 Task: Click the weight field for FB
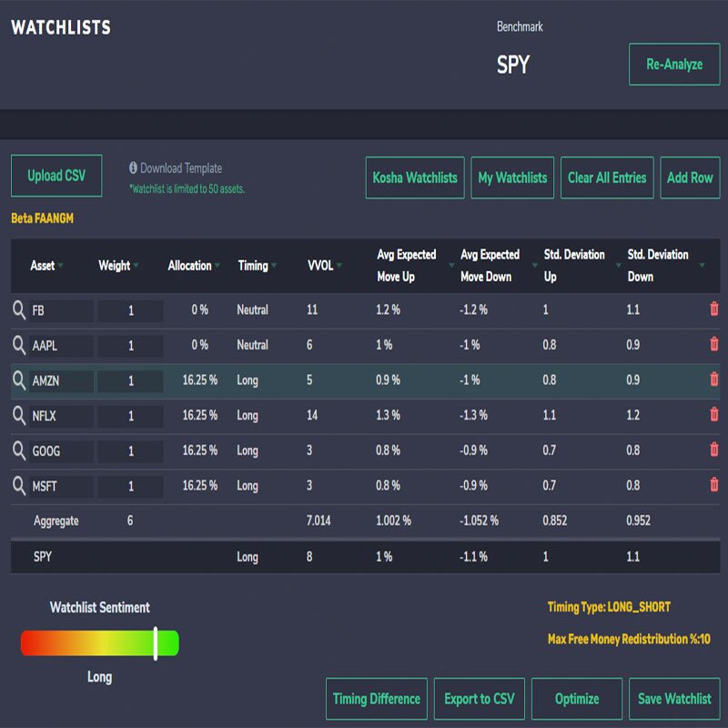pyautogui.click(x=130, y=310)
